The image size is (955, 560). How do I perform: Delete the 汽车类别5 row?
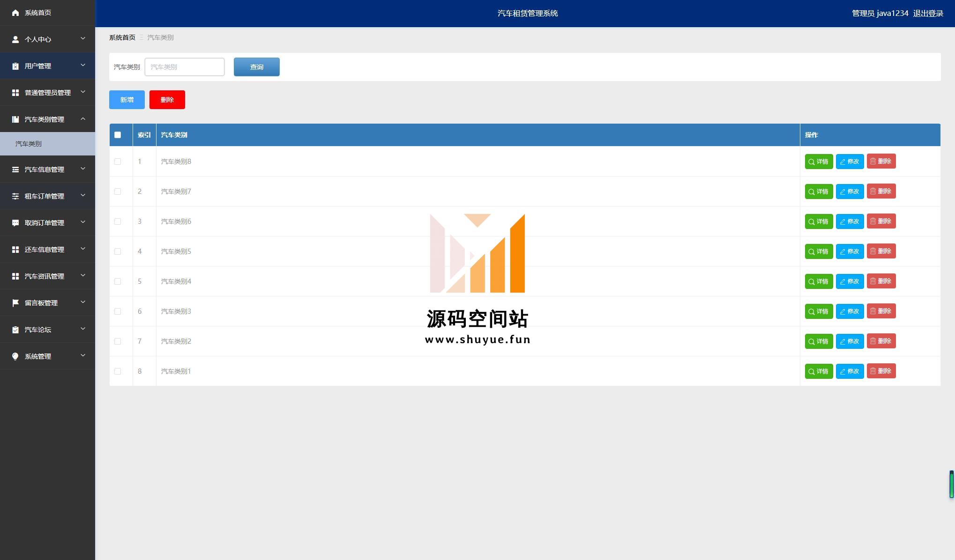point(881,251)
